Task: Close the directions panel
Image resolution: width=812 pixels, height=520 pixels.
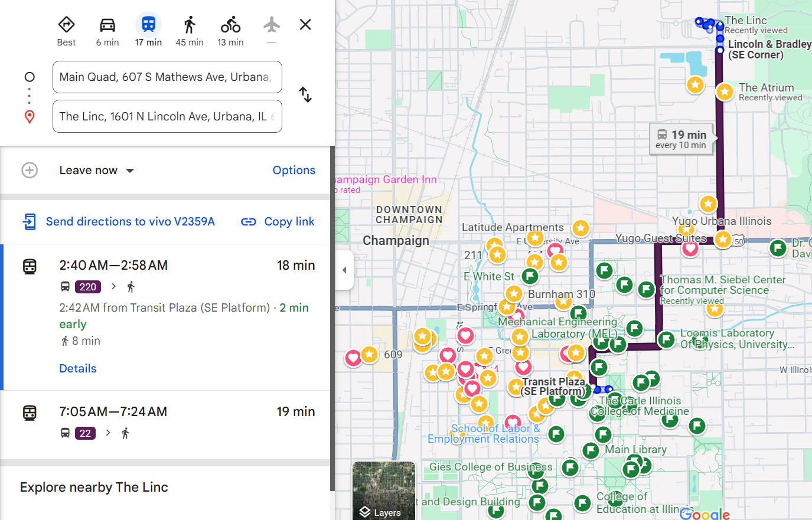Action: [x=305, y=25]
